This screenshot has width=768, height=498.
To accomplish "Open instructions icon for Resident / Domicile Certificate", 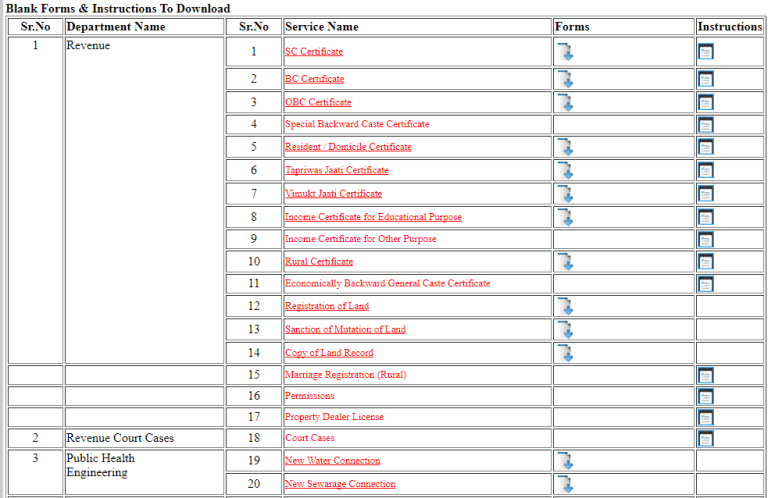I will pos(706,147).
